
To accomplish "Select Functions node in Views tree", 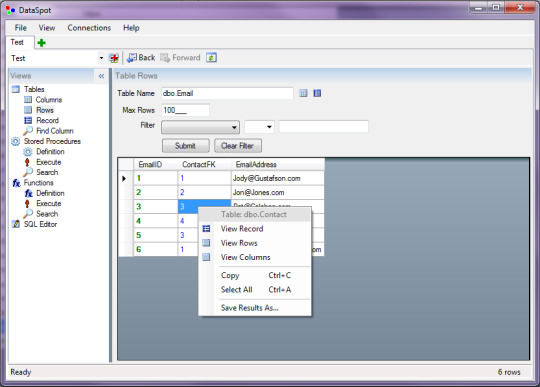I will click(x=39, y=183).
